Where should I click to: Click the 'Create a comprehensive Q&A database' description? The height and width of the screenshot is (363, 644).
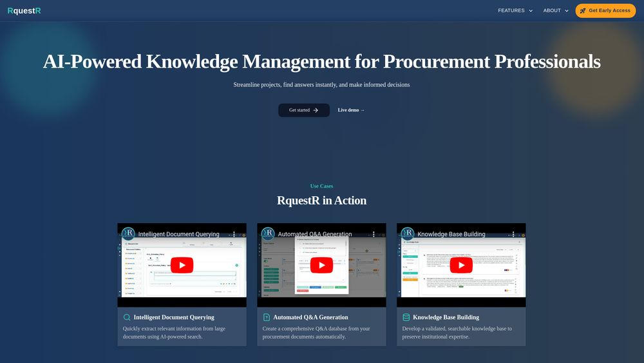click(316, 333)
